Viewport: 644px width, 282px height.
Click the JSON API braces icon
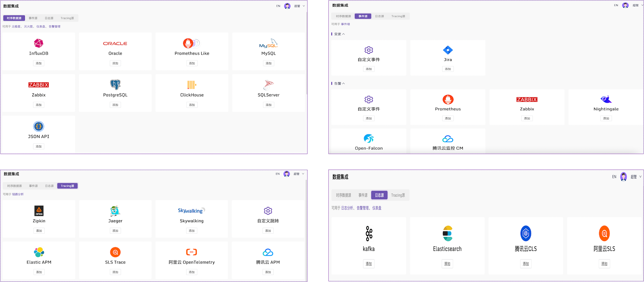click(39, 127)
